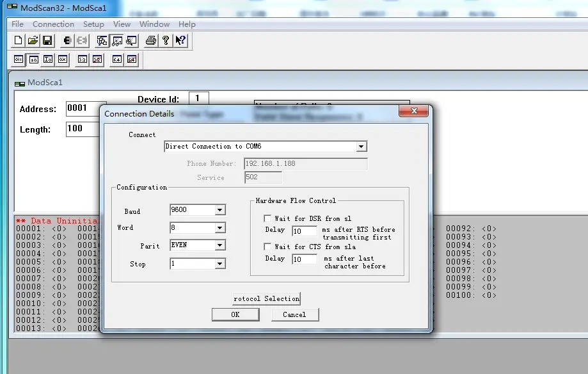Click data row 00007: <0>
The height and width of the screenshot is (374, 588).
tap(41, 279)
